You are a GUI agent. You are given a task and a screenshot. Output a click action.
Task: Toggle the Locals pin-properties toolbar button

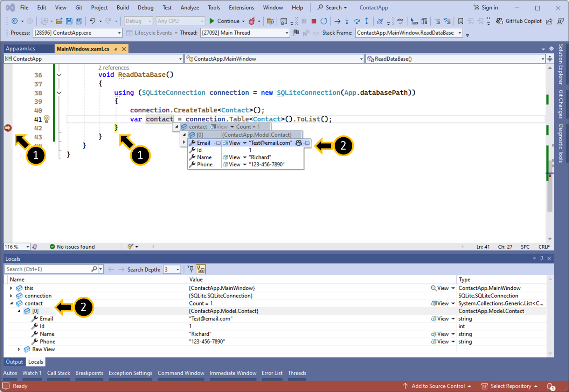point(190,269)
